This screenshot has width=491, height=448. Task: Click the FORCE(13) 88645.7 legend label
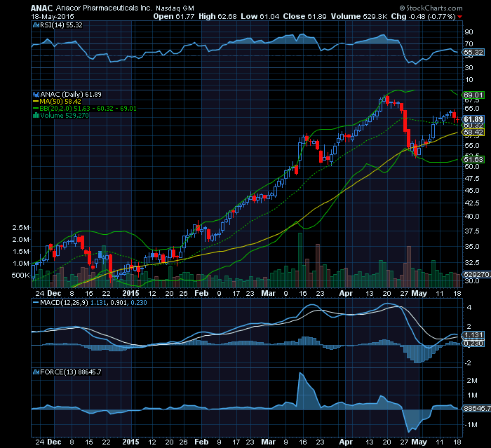tap(70, 372)
